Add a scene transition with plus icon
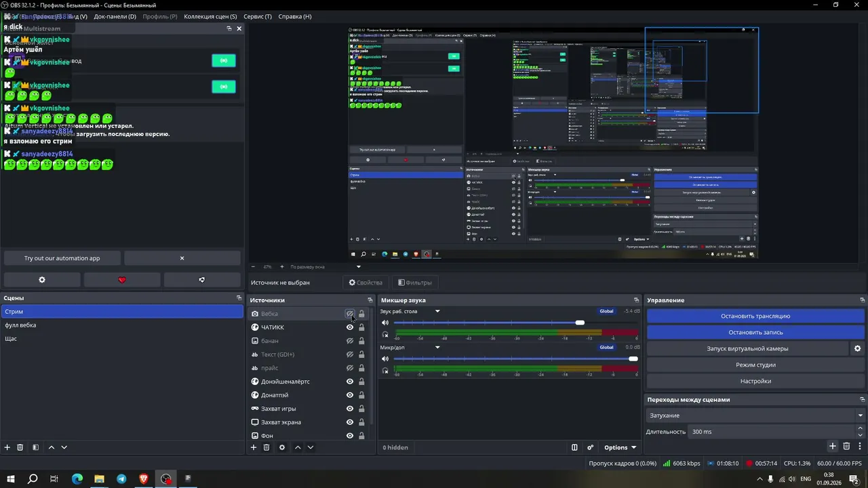 pos(833,446)
